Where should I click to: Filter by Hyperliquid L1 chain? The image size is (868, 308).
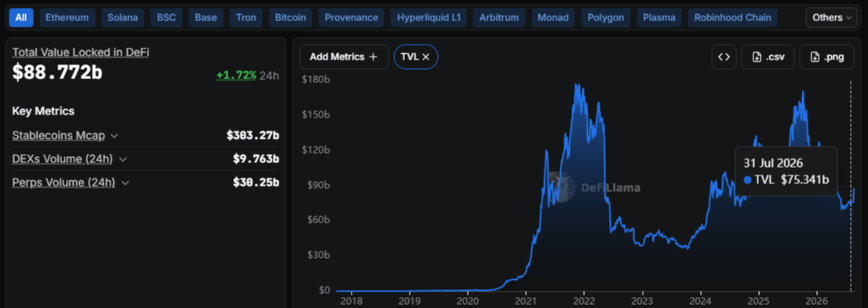click(429, 18)
